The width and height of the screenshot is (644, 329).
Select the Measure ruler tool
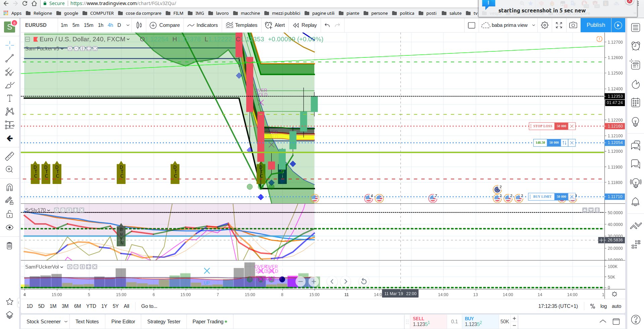(10, 156)
